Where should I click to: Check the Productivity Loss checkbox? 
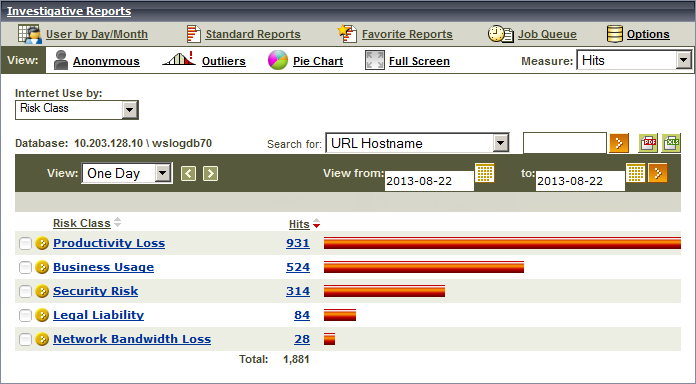pos(25,243)
